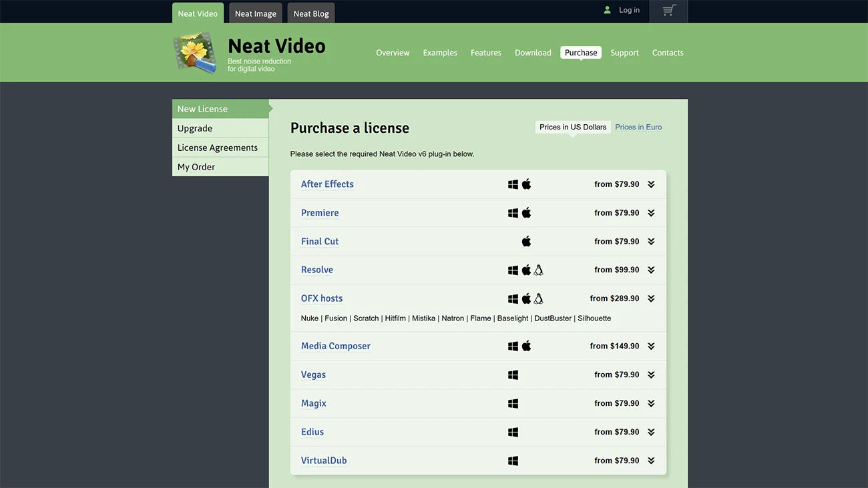This screenshot has height=488, width=868.
Task: Open the VirtualDub plug-in link
Action: (x=324, y=461)
